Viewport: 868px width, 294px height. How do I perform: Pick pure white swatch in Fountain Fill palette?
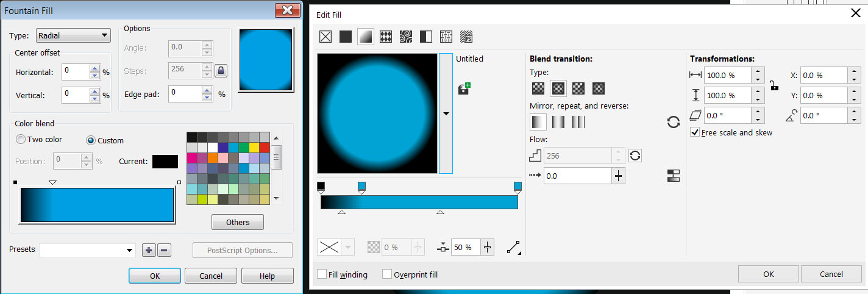pos(213,148)
